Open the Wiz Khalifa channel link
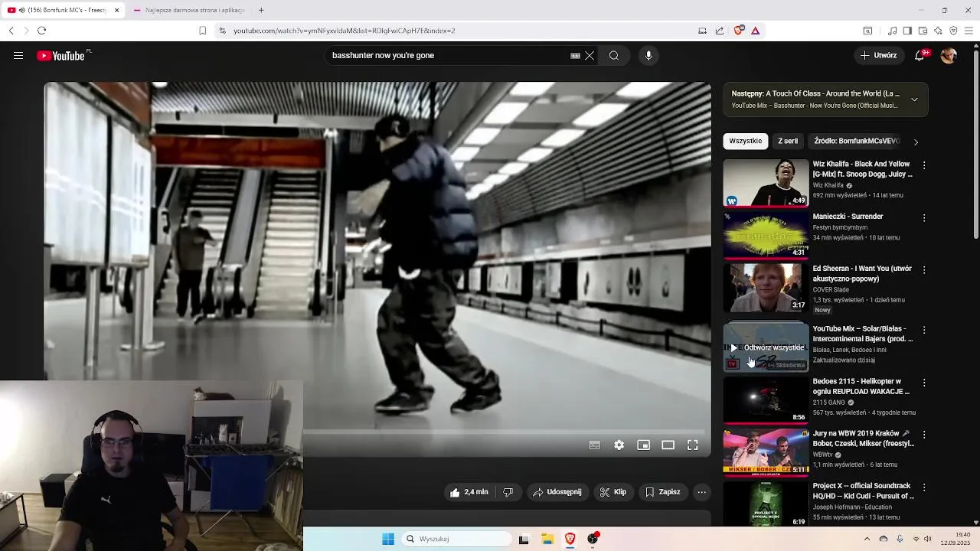The height and width of the screenshot is (551, 980). point(828,185)
